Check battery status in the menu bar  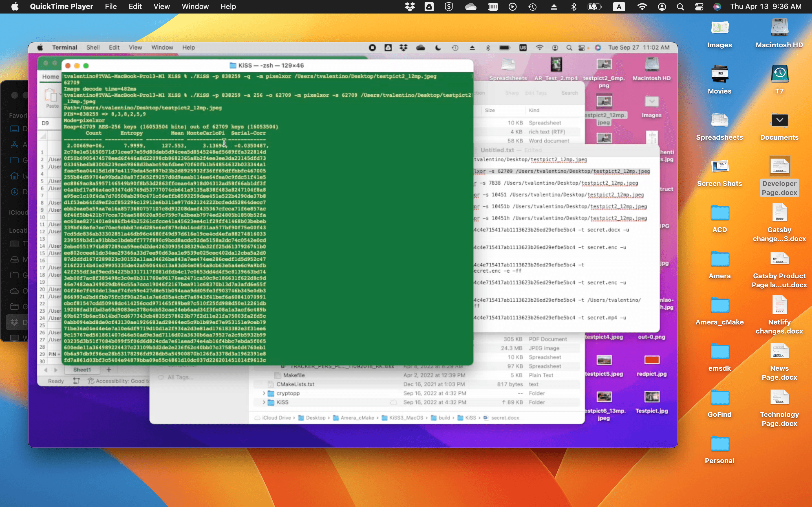(594, 6)
